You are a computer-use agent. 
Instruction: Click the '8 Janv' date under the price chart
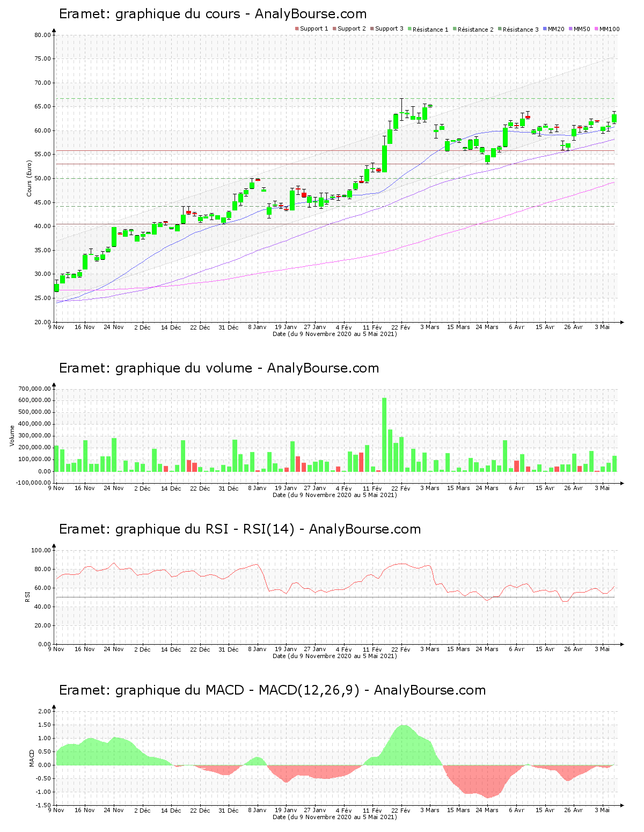(257, 327)
